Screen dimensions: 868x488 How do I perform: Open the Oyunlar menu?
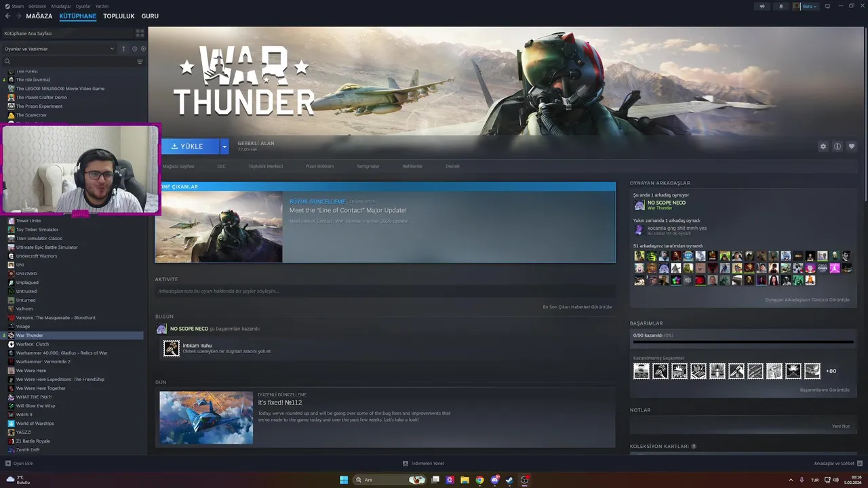[83, 6]
